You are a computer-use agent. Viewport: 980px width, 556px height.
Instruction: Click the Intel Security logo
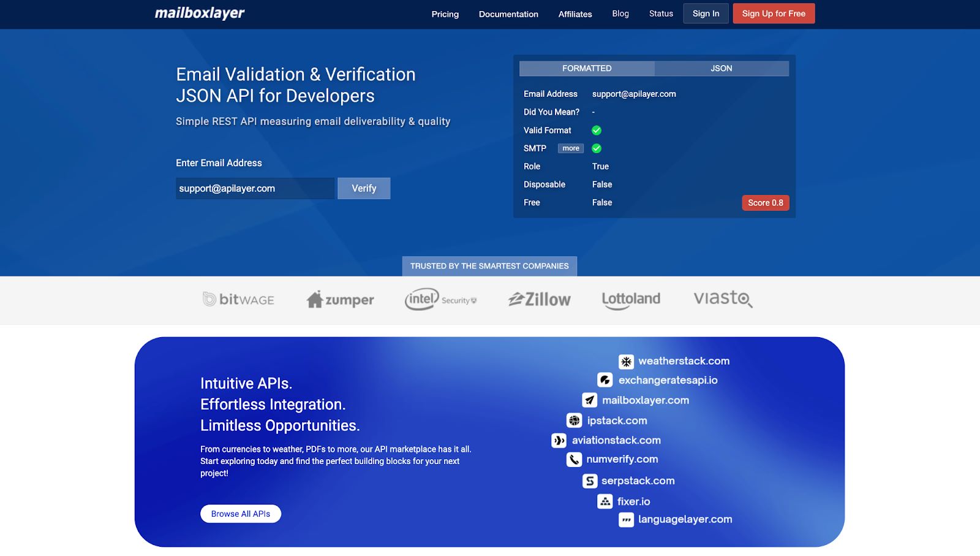coord(440,299)
